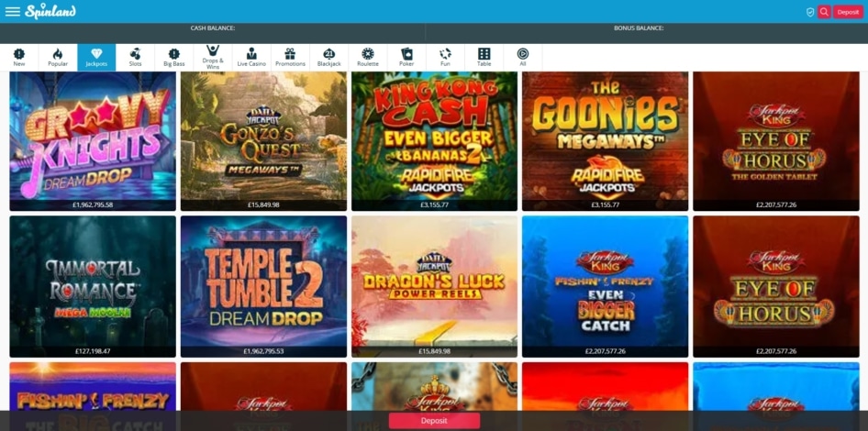The height and width of the screenshot is (431, 868).
Task: Open the Promotions gift category
Action: 290,57
